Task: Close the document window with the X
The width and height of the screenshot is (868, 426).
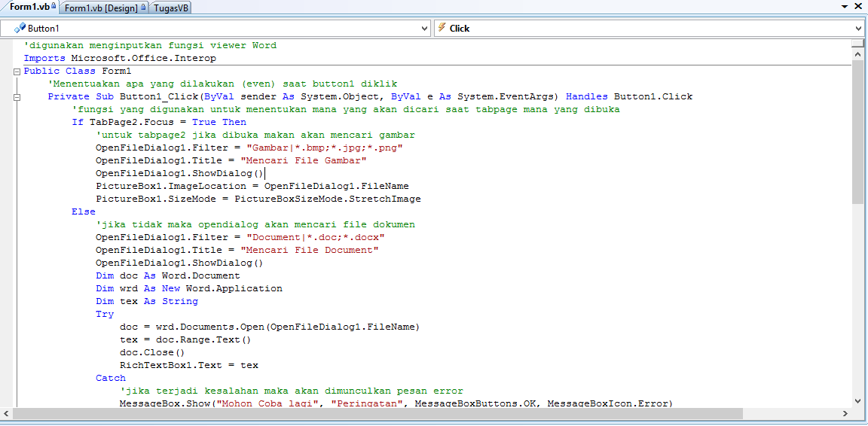Action: (x=859, y=7)
